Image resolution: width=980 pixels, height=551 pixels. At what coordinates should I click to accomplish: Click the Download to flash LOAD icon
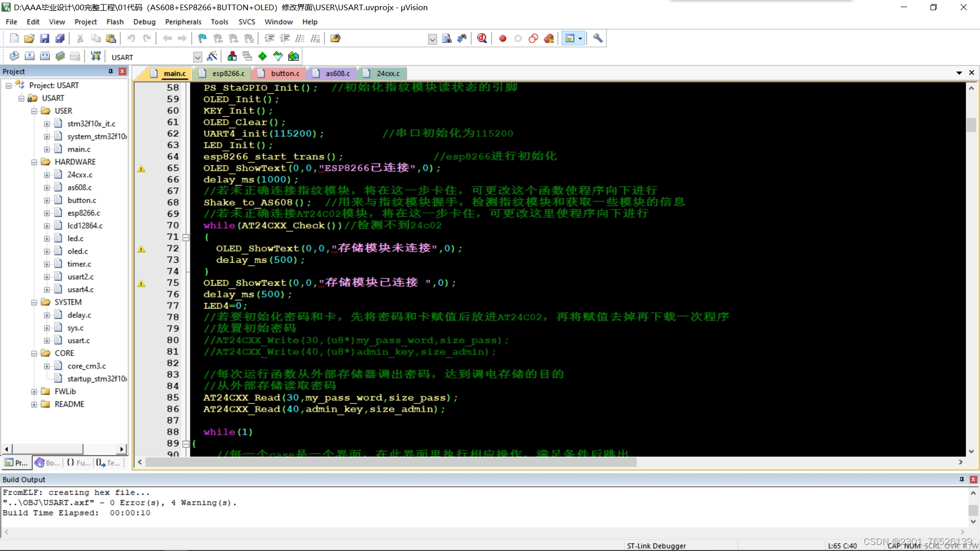click(95, 56)
